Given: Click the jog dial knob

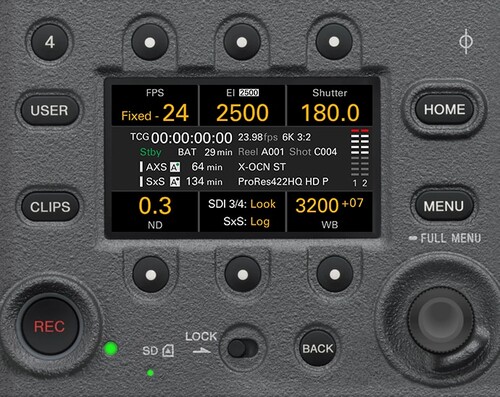Looking at the screenshot, I should pyautogui.click(x=441, y=317).
